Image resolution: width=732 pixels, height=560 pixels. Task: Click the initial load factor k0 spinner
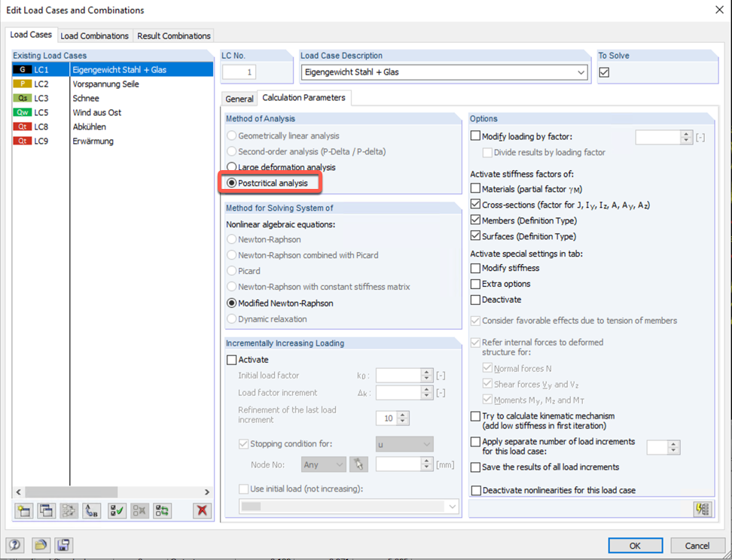pyautogui.click(x=427, y=375)
